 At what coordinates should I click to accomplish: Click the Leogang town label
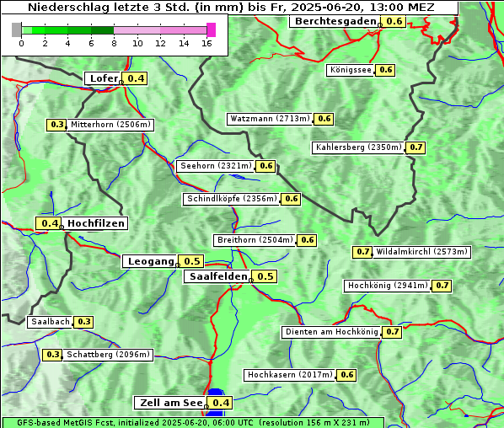[150, 261]
